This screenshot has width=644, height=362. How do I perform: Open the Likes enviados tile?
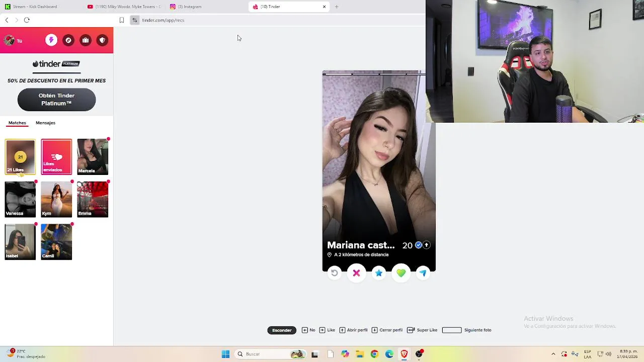[56, 157]
